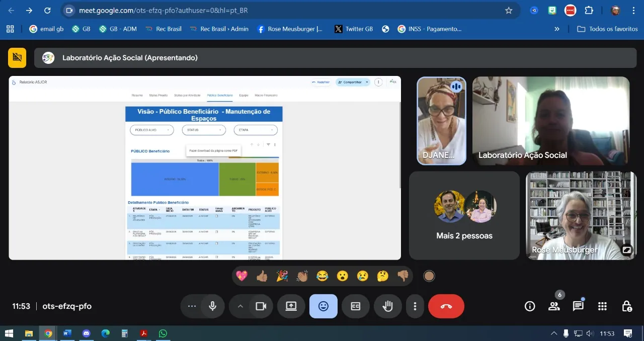Close the emoji reactions panel button
The image size is (644, 341).
(x=324, y=306)
